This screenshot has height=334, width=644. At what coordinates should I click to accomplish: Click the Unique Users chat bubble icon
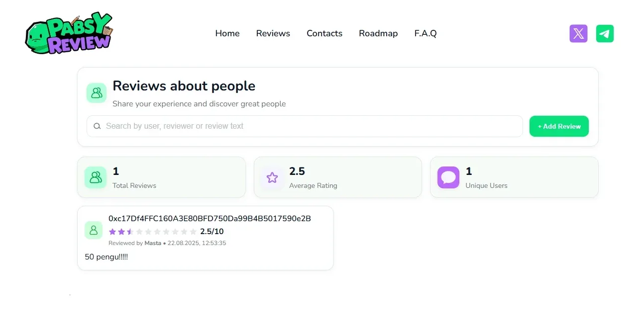pyautogui.click(x=448, y=177)
